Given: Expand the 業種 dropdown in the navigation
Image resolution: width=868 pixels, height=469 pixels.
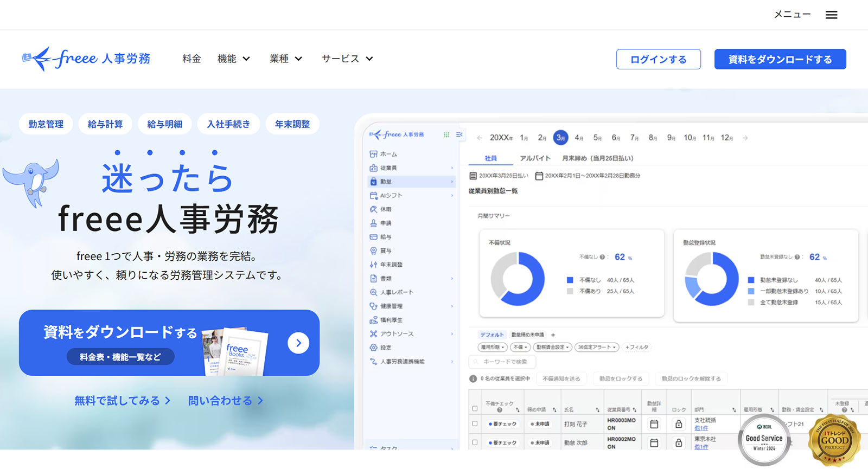Looking at the screenshot, I should point(286,59).
